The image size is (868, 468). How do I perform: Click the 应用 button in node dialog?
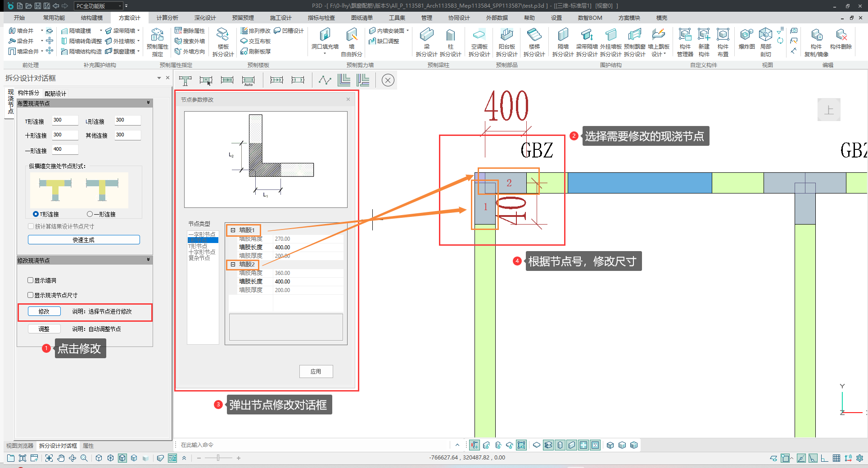click(316, 371)
